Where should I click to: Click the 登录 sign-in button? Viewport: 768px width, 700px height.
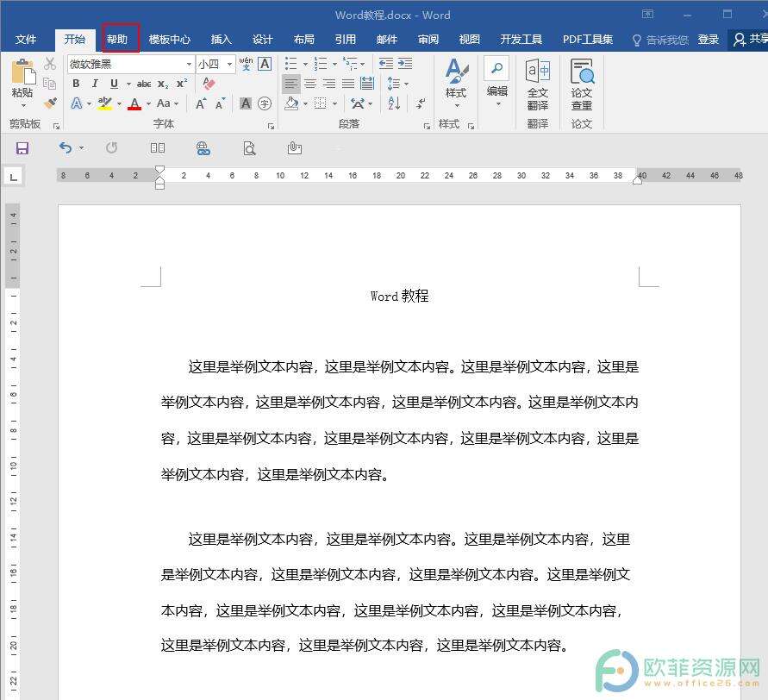709,39
